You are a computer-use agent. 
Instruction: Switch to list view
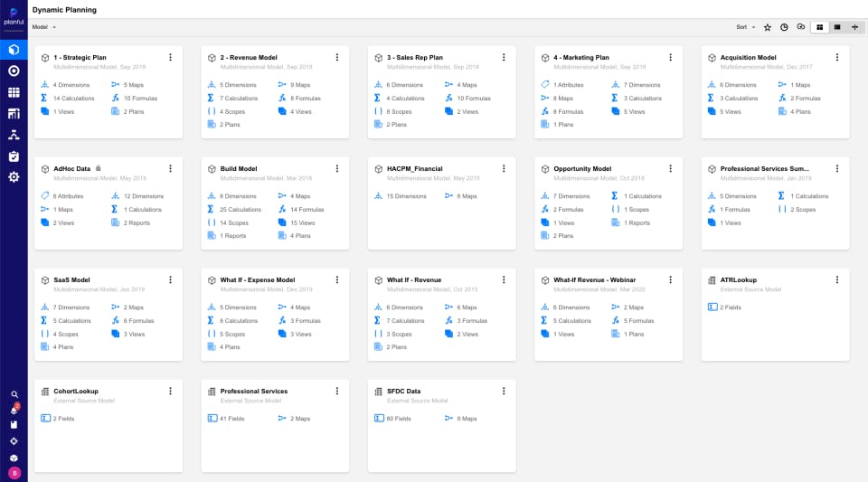click(837, 27)
